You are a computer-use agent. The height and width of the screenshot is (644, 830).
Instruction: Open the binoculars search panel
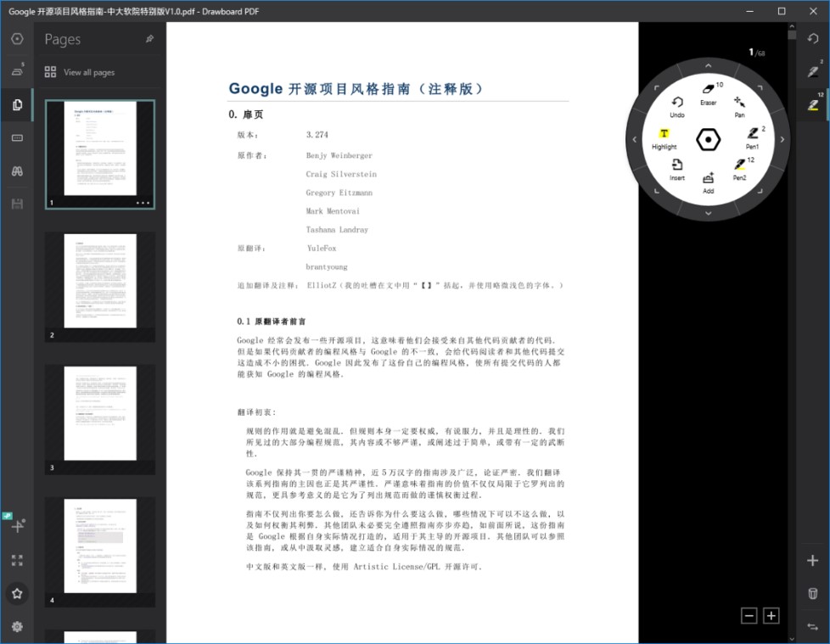[x=17, y=171]
